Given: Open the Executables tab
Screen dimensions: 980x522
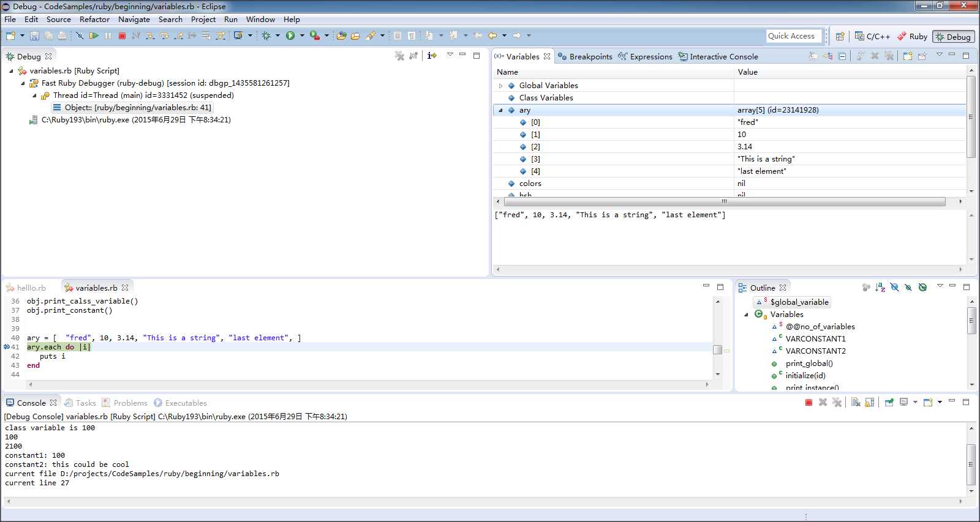Looking at the screenshot, I should click(180, 403).
